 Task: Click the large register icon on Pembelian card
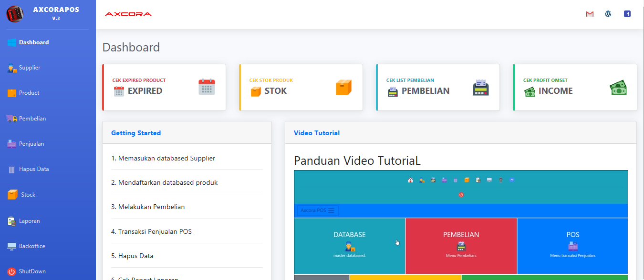[x=481, y=88]
